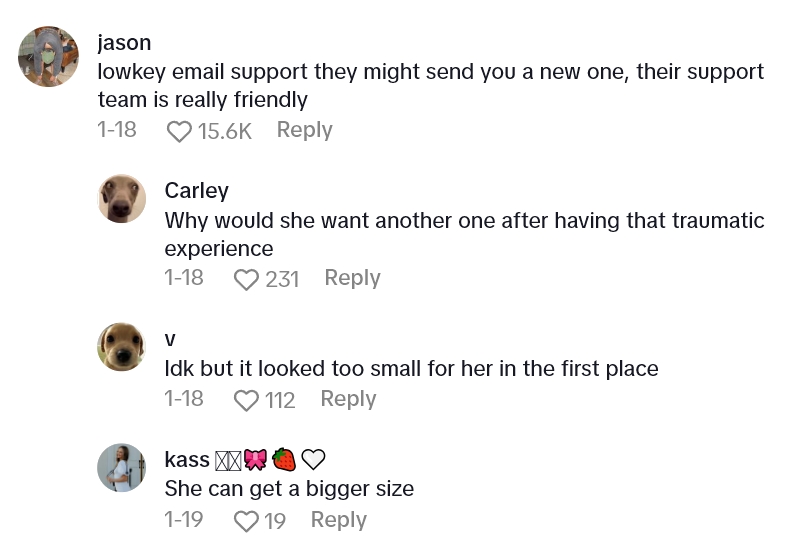This screenshot has width=788, height=544.
Task: Visit Carley's profile via her username
Action: click(196, 190)
